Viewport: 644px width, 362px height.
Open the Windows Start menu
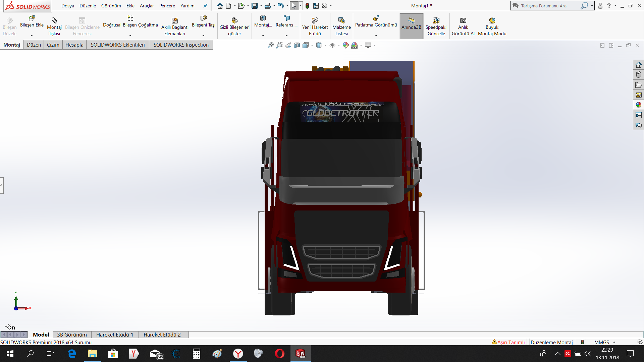click(10, 354)
